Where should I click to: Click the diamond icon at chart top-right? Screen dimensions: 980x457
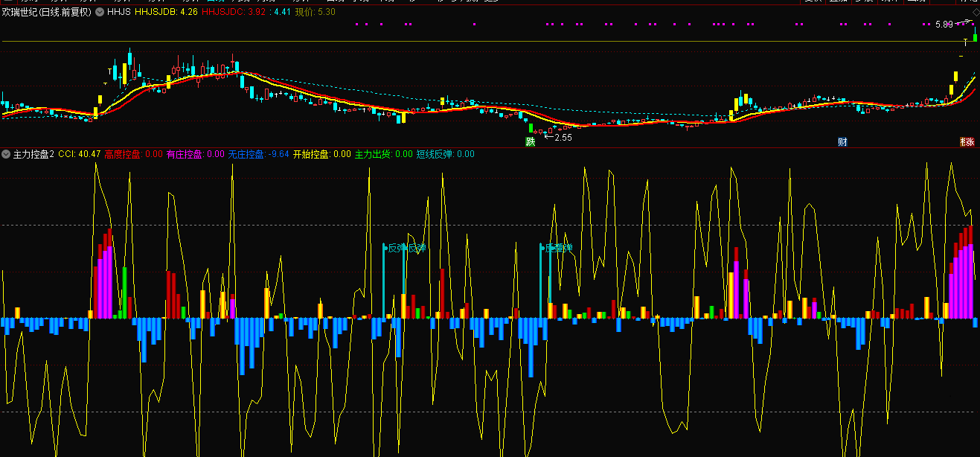tap(976, 13)
